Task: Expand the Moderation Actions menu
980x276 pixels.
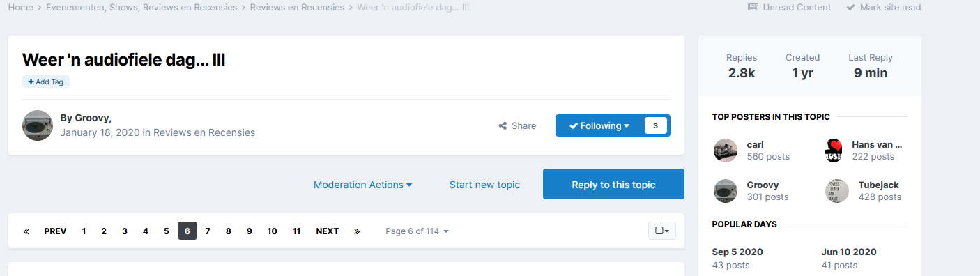Action: (362, 185)
